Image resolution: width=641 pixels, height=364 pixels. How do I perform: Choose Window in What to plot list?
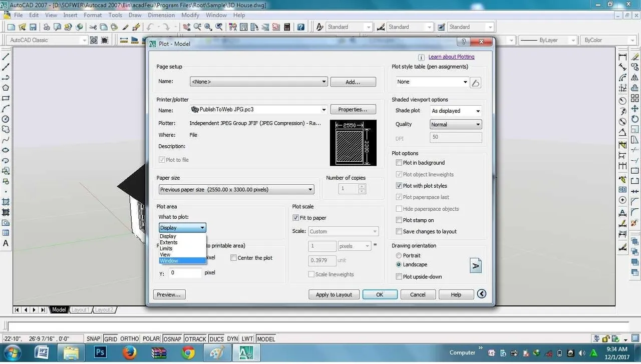pos(182,261)
